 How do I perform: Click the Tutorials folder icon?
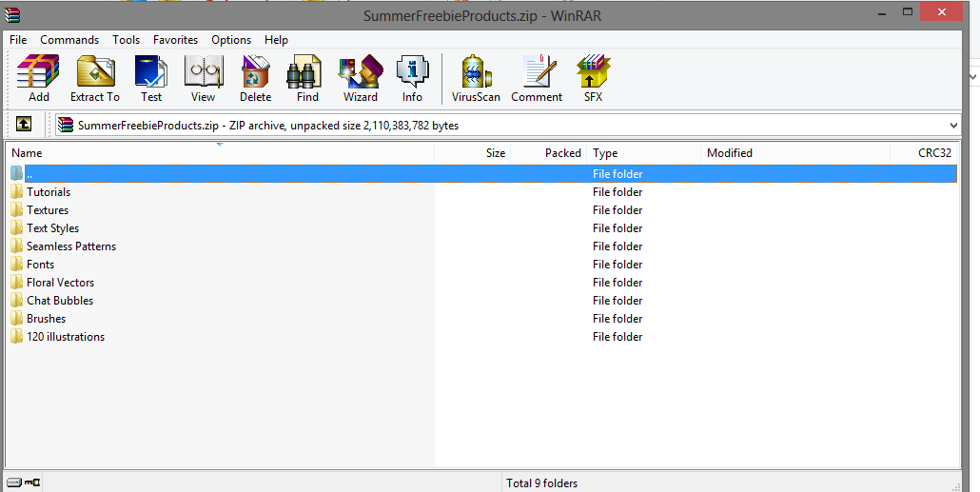(x=16, y=192)
